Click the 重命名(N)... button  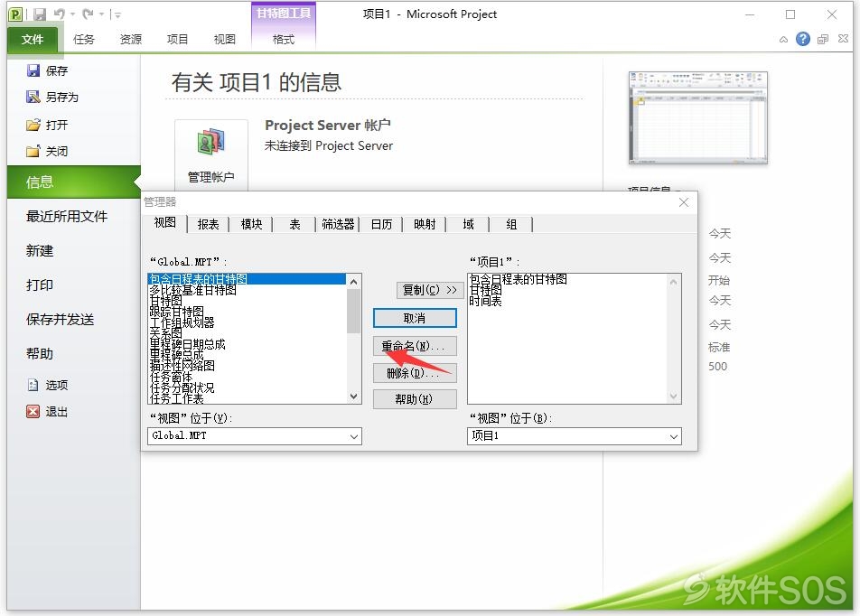point(415,346)
